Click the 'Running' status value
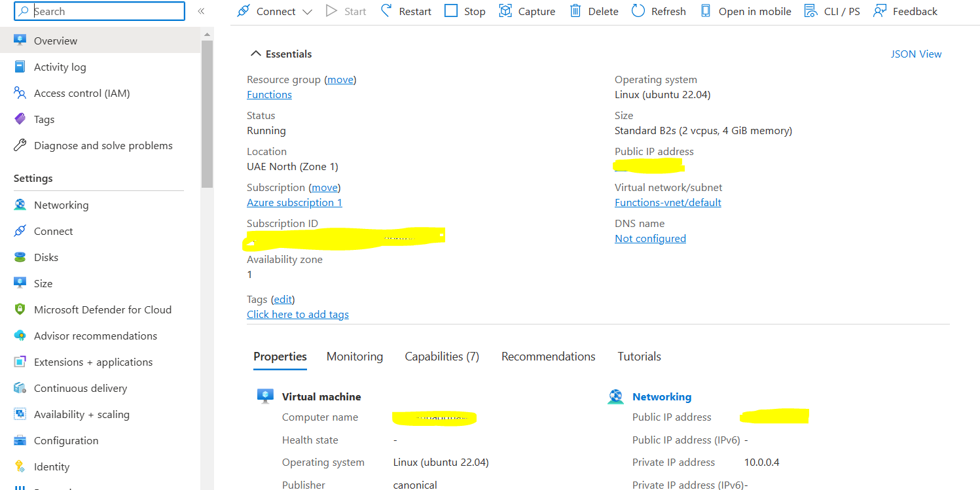This screenshot has width=980, height=490. point(266,130)
